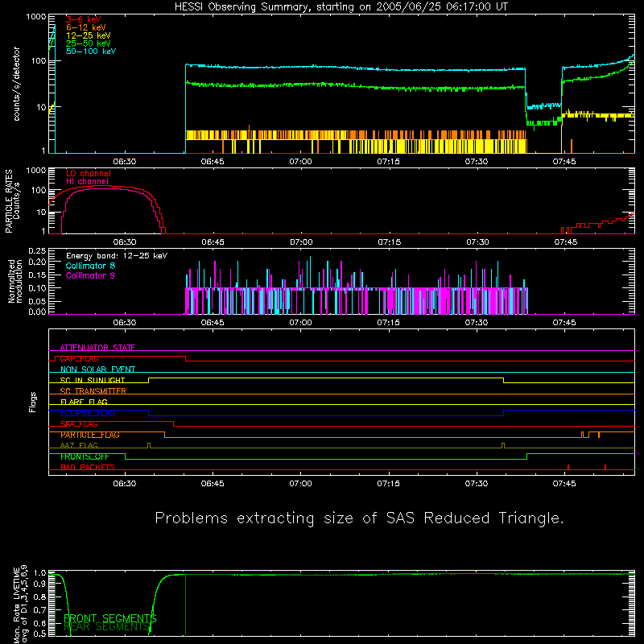Click the Normalized modulation axis title
This screenshot has width=644, height=644.
[15, 281]
